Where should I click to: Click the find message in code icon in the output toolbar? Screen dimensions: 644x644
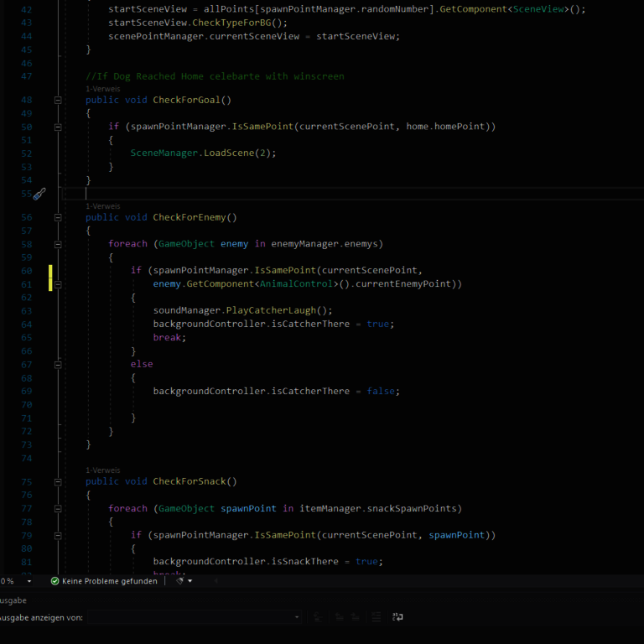pyautogui.click(x=317, y=617)
